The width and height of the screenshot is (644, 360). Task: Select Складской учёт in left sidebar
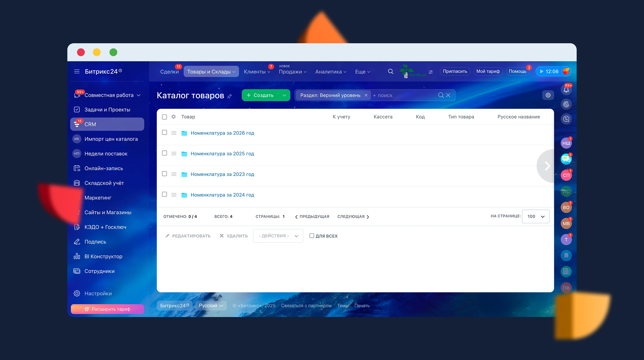104,183
